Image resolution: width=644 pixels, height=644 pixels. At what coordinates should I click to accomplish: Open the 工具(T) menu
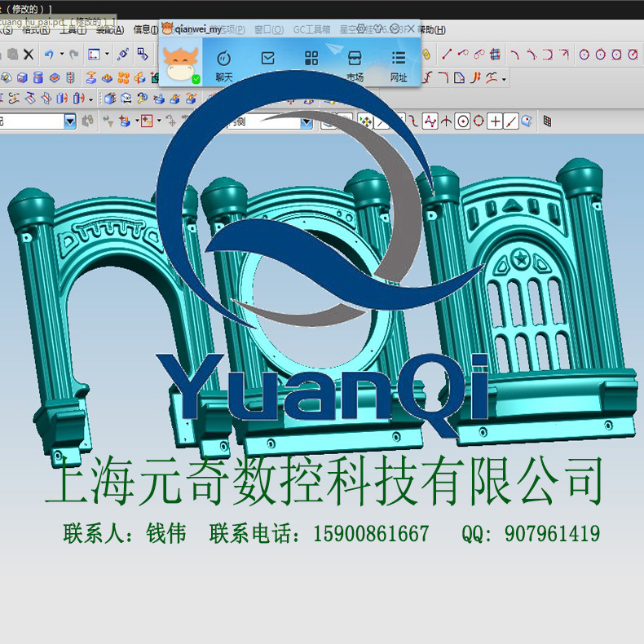coord(73,30)
